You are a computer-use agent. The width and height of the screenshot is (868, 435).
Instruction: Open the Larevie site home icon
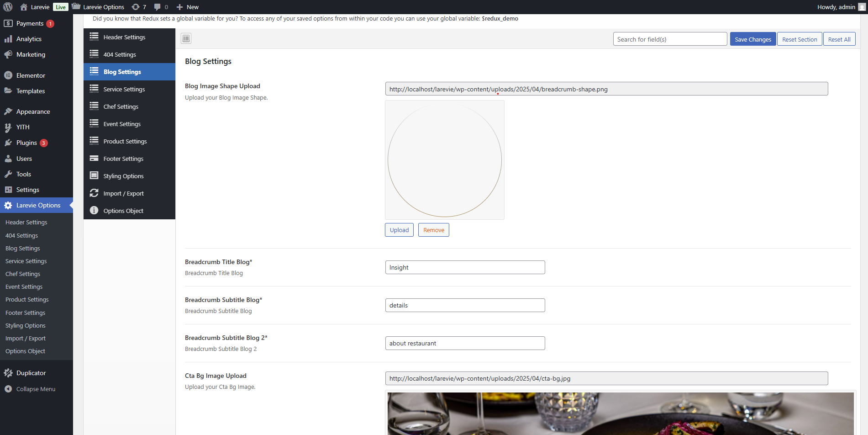24,7
